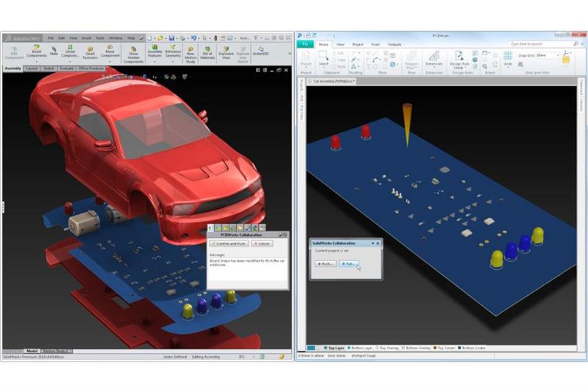Click the Dimension tool in PCBWorks

click(x=434, y=58)
